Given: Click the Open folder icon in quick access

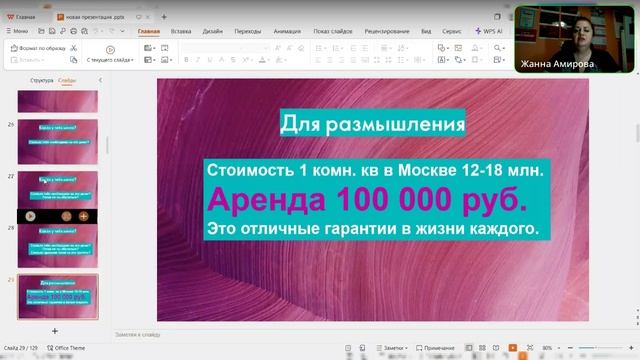Looking at the screenshot, I should click(41, 31).
